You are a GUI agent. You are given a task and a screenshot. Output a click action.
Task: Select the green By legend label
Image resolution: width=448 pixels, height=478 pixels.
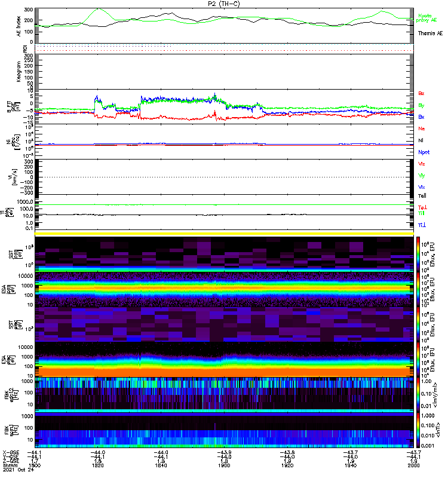click(421, 105)
